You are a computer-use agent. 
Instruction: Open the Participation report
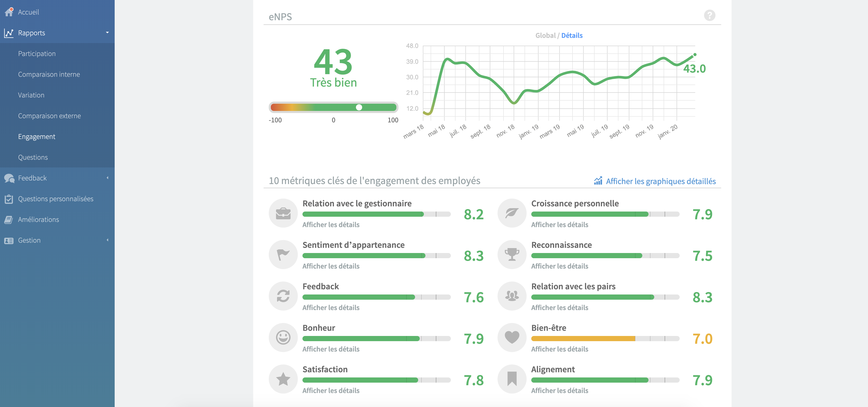37,53
